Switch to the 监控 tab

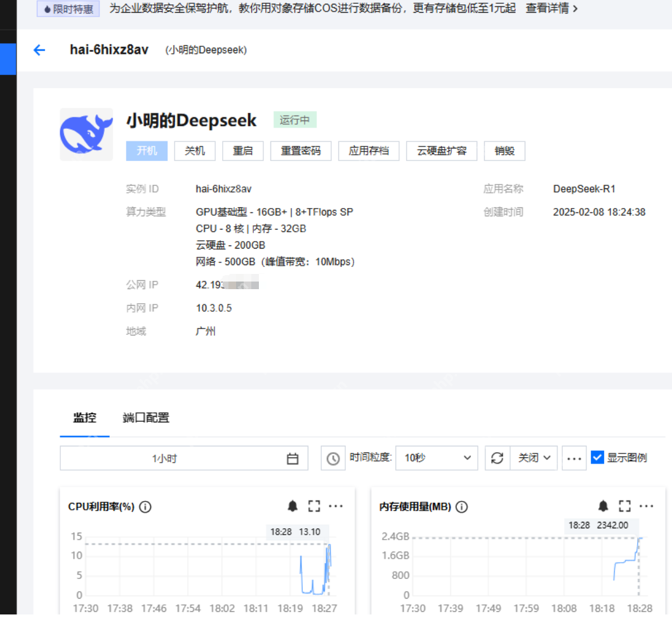pyautogui.click(x=84, y=417)
